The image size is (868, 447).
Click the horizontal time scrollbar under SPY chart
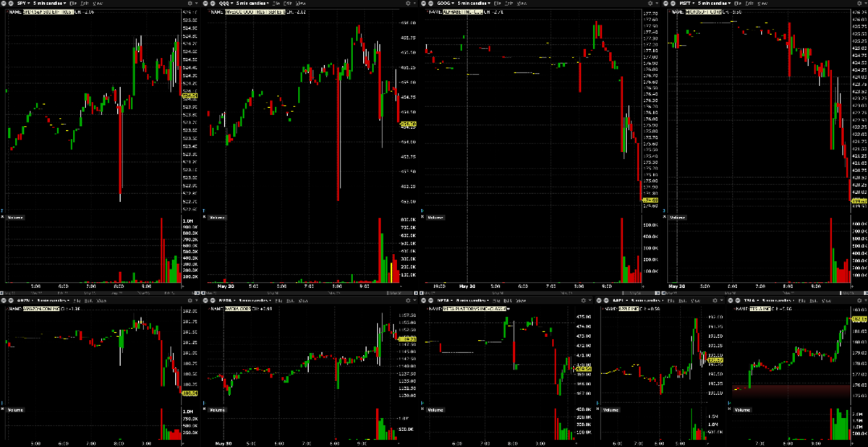pos(94,291)
